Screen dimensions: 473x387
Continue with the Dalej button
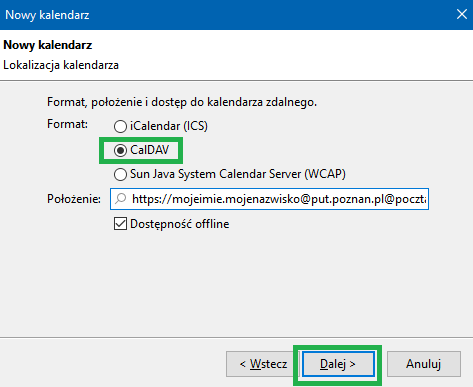click(x=338, y=364)
